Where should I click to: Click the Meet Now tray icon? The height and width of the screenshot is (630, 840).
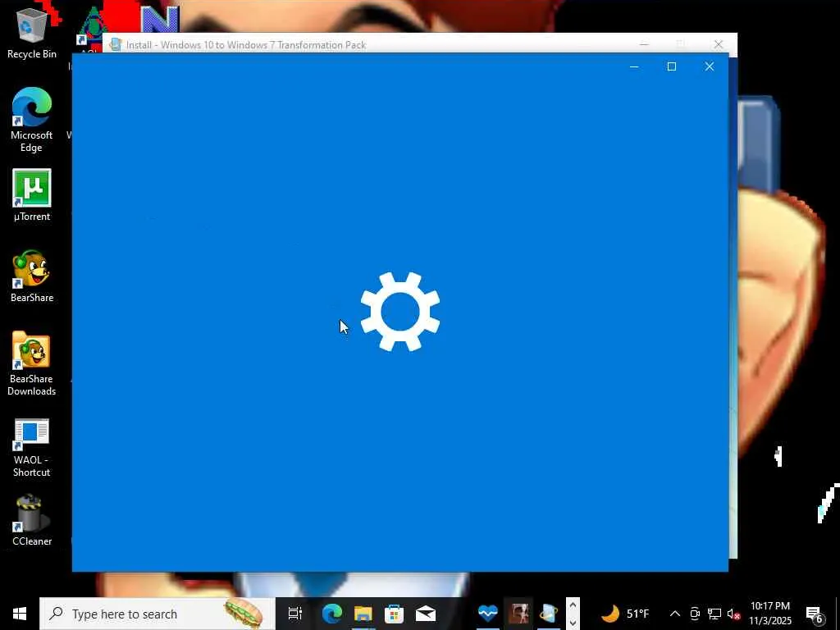pos(695,614)
